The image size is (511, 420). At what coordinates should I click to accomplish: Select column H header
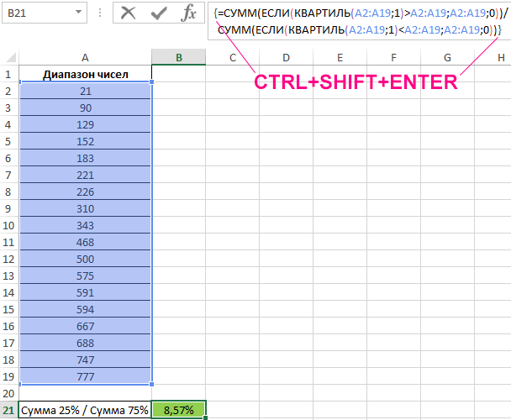tap(493, 57)
